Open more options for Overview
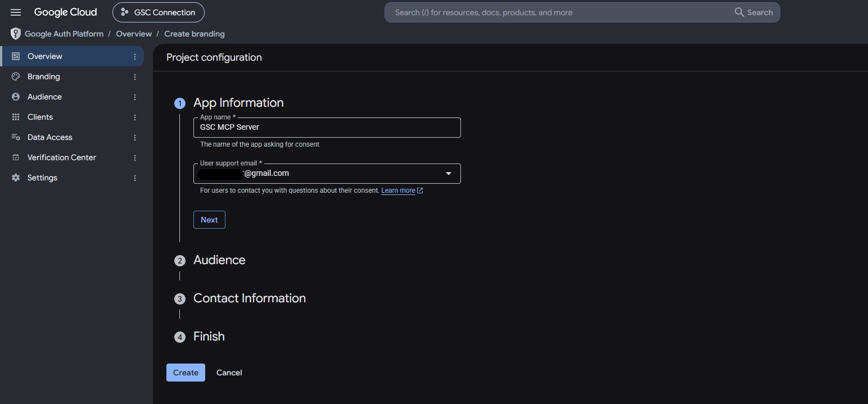This screenshot has width=868, height=404. coord(135,57)
